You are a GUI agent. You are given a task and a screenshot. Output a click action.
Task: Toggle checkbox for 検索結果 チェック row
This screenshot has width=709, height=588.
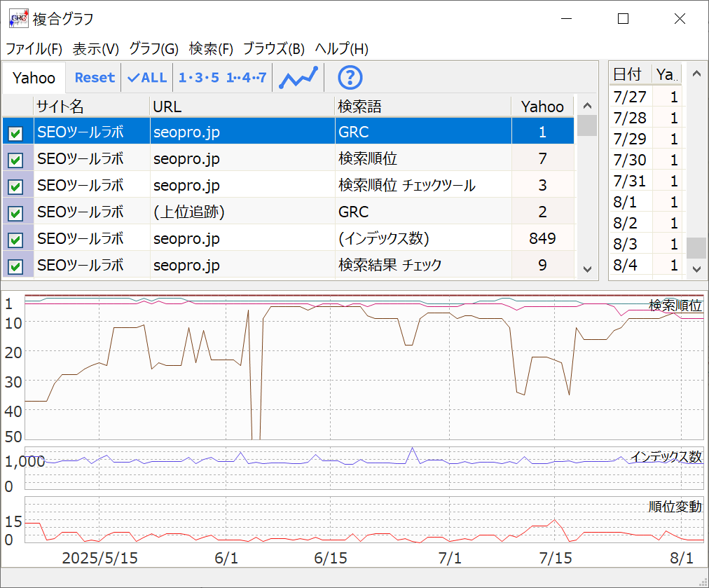click(x=15, y=266)
